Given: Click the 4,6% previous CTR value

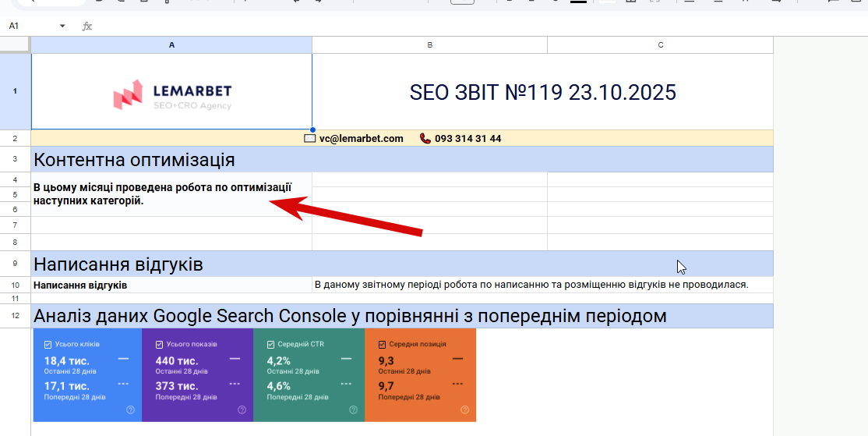Looking at the screenshot, I should [x=278, y=386].
